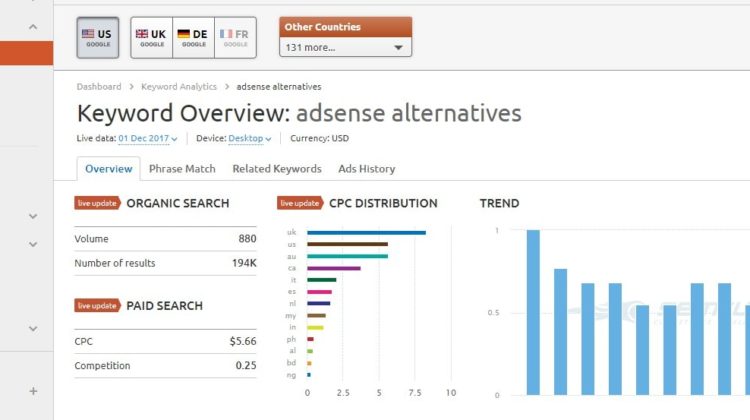Click the Currency: USD label
The width and height of the screenshot is (750, 420).
pyautogui.click(x=320, y=138)
